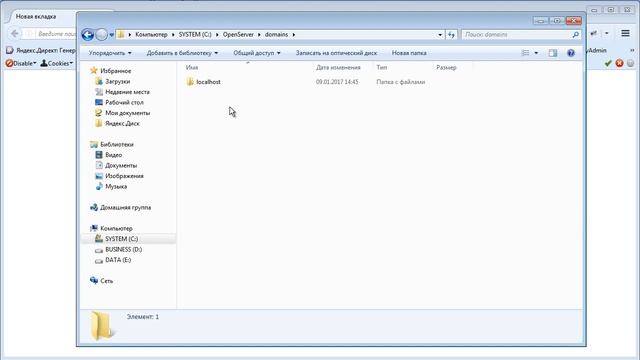Select BUSINESS (D:) drive
Viewport: 640px width, 360px height.
click(x=123, y=250)
